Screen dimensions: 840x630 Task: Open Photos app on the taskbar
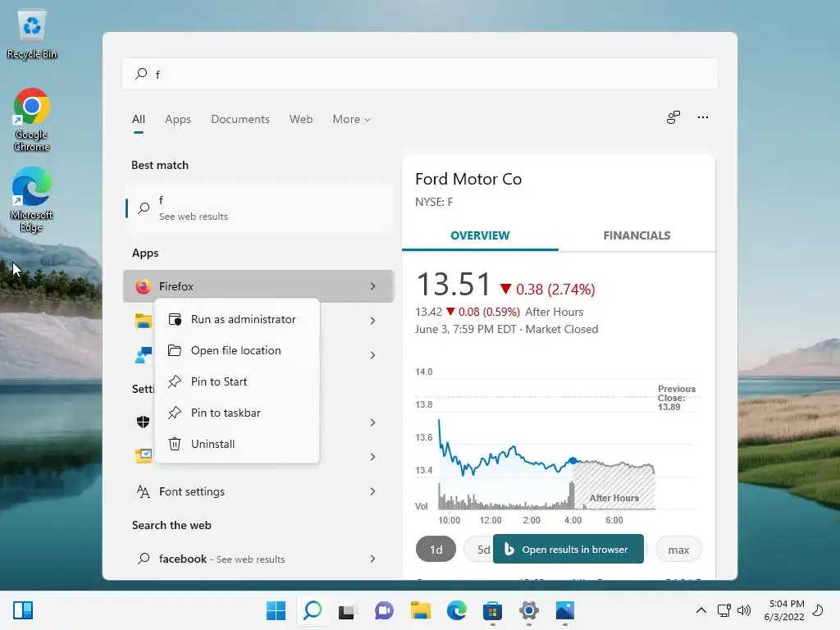coord(565,610)
